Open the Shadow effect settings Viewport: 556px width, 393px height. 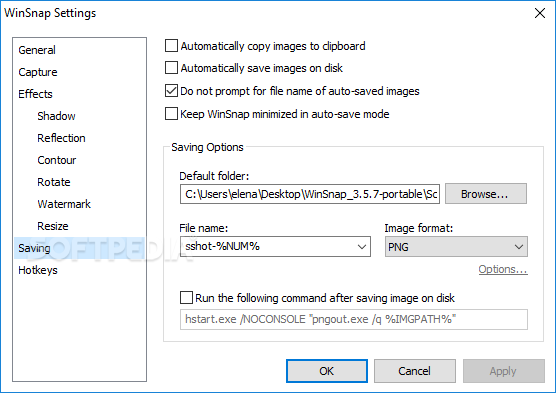[x=56, y=116]
